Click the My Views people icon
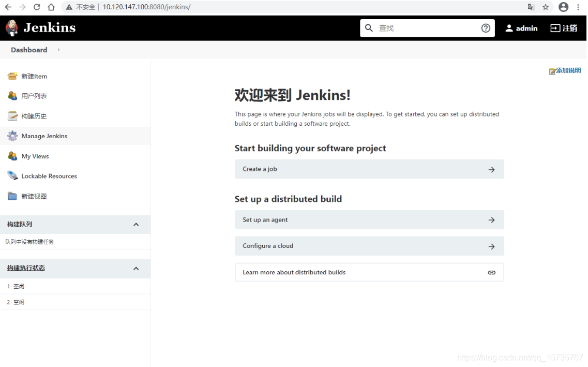 click(x=12, y=156)
